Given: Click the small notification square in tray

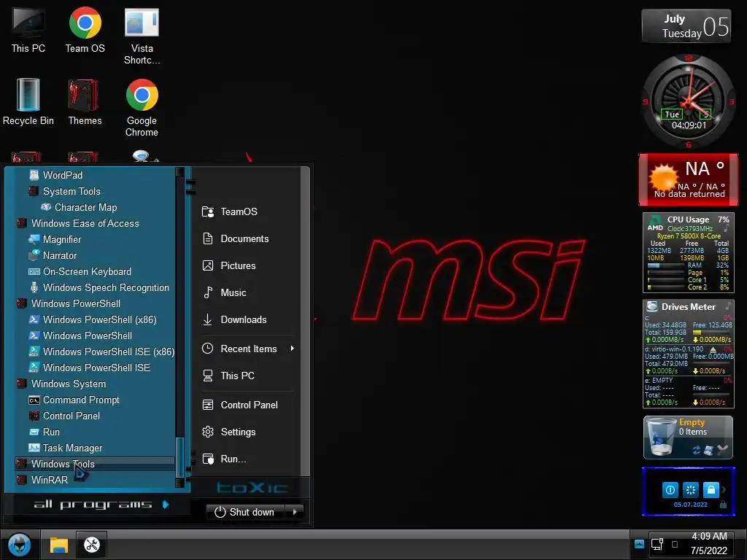Looking at the screenshot, I should (675, 544).
